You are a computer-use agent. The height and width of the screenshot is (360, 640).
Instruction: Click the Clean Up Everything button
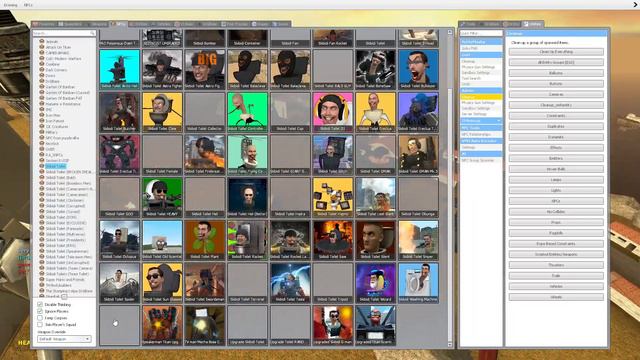click(x=556, y=52)
